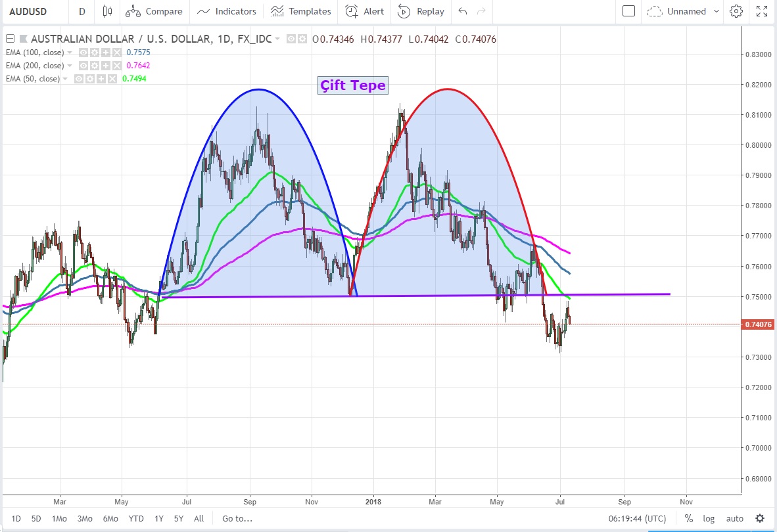The height and width of the screenshot is (532, 777).
Task: Open the EMA (50, close) dropdown arrow
Action: [66, 79]
